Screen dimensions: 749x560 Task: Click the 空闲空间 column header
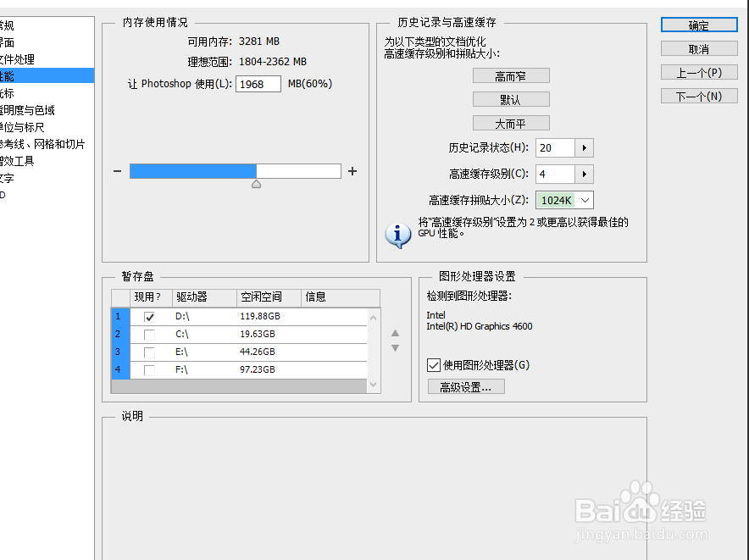coord(269,297)
